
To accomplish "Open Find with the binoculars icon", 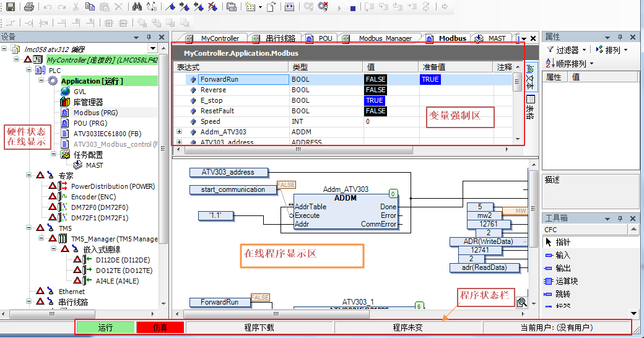I will coord(137,7).
